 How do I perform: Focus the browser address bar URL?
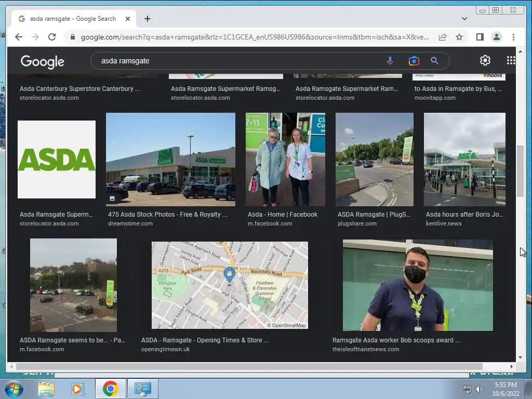tap(255, 37)
